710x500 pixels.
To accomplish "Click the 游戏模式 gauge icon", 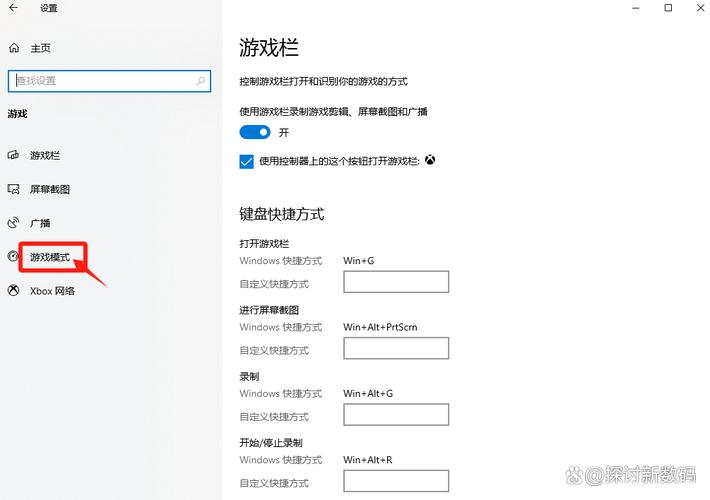I will [x=13, y=256].
